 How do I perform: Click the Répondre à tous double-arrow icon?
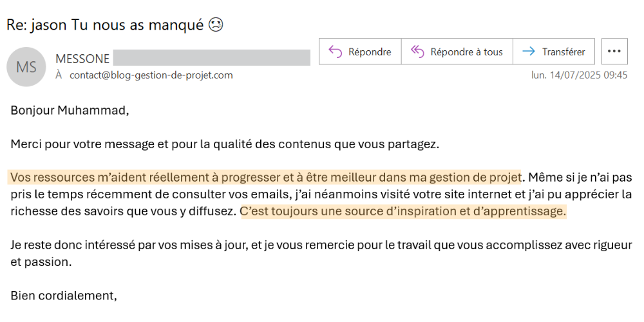417,52
